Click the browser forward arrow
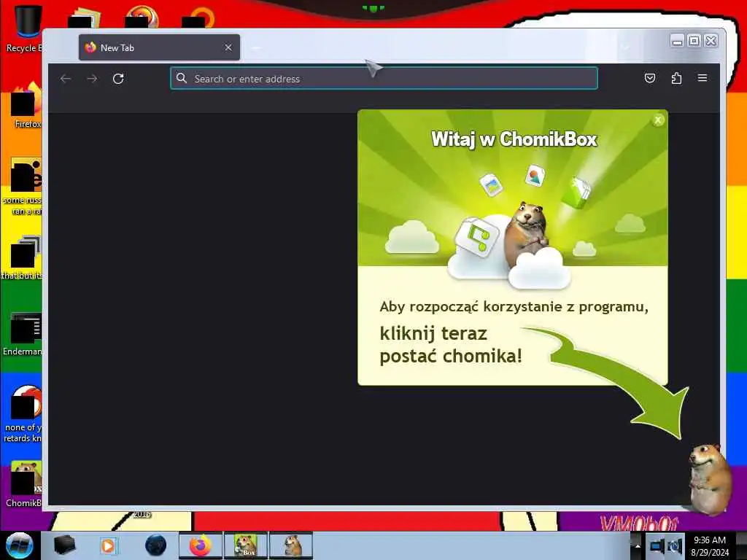The height and width of the screenshot is (560, 747). [x=92, y=79]
